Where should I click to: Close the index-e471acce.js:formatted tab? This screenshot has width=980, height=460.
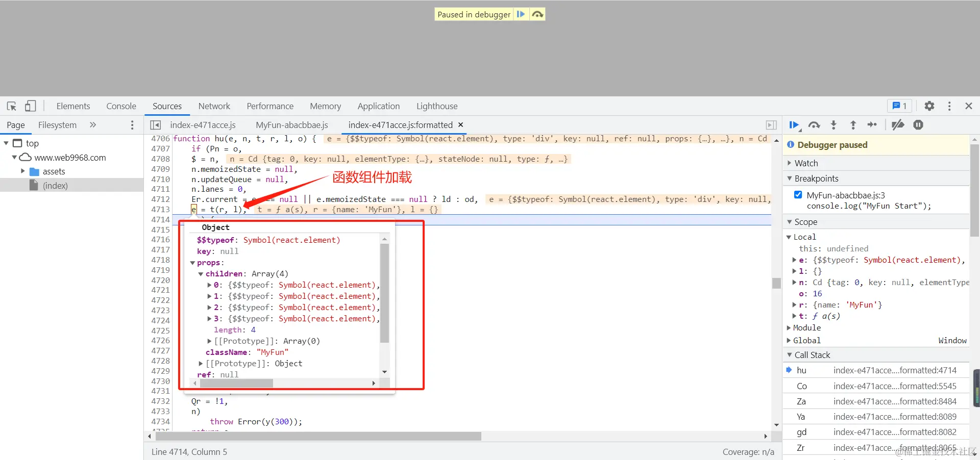pos(460,124)
